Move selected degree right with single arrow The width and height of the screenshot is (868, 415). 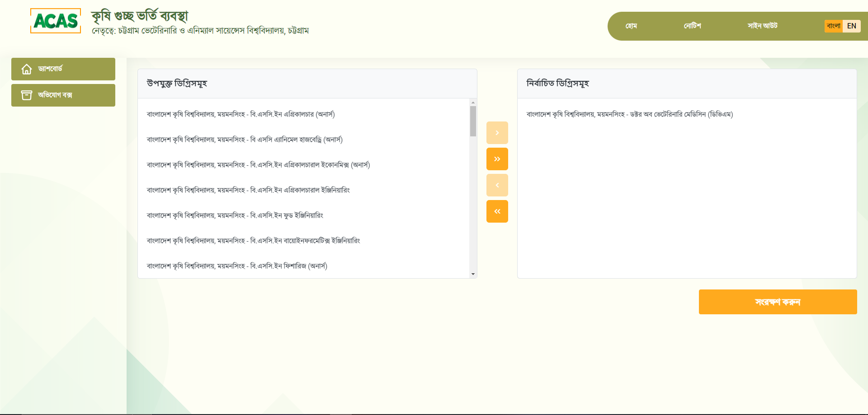pyautogui.click(x=497, y=133)
